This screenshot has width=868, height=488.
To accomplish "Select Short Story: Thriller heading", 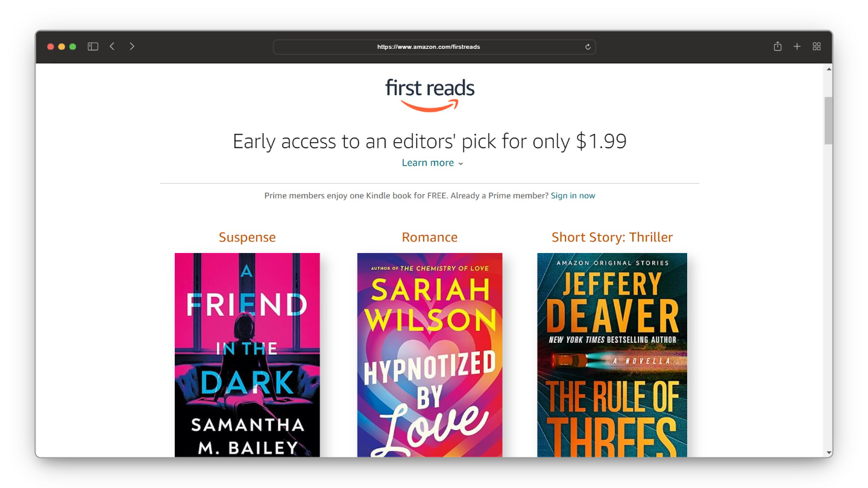I will click(x=612, y=237).
